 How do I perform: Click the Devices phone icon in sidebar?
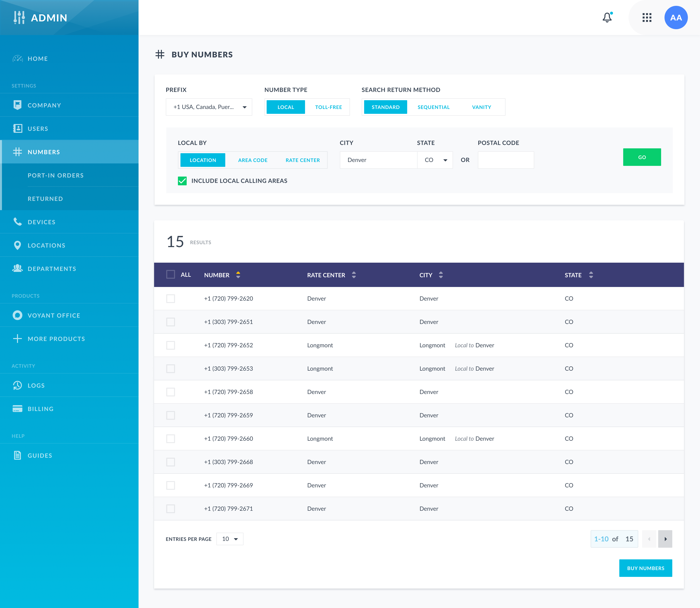click(x=18, y=222)
